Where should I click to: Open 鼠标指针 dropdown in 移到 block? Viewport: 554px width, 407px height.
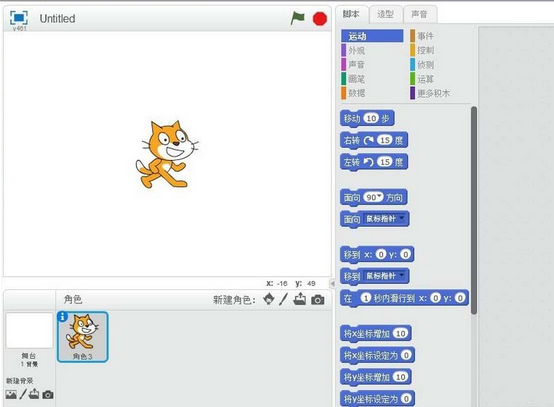(x=385, y=276)
